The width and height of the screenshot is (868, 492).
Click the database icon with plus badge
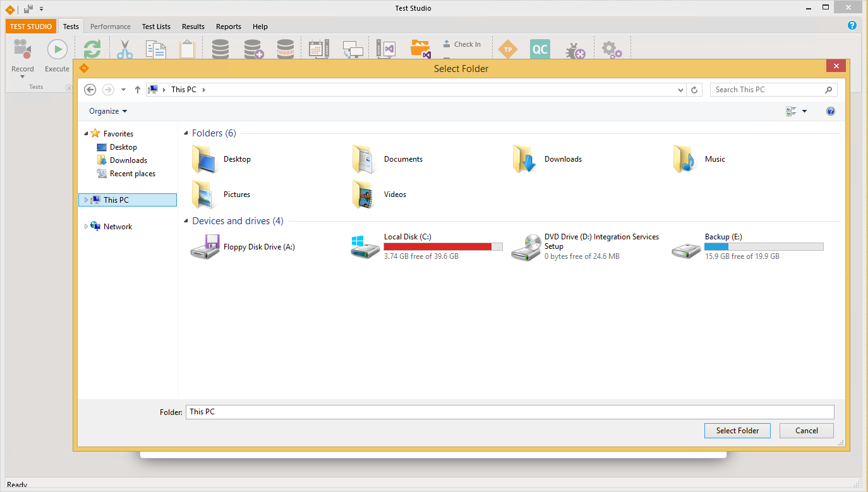253,49
